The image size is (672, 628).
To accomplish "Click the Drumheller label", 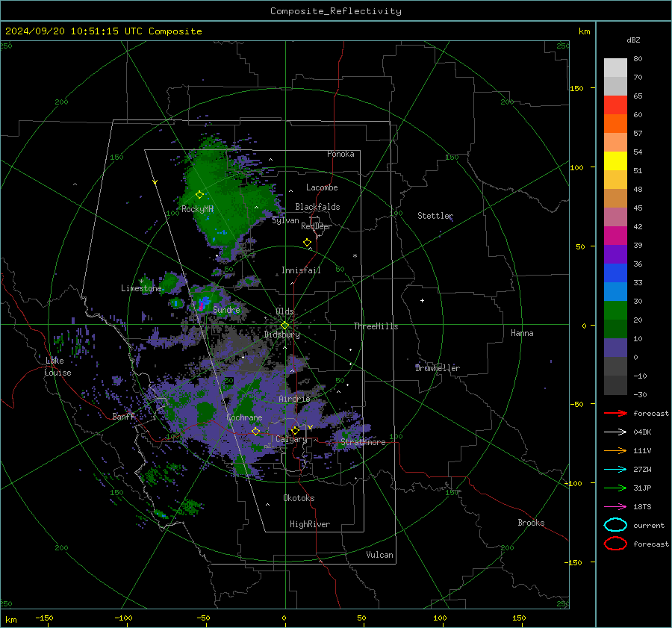I will (437, 368).
